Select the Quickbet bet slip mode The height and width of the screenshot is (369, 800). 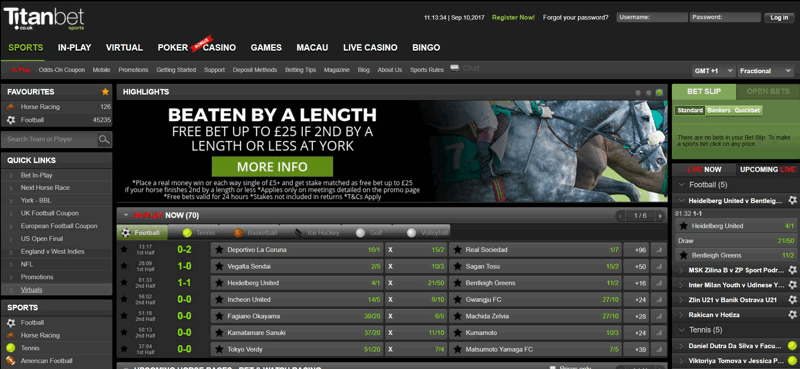point(747,110)
